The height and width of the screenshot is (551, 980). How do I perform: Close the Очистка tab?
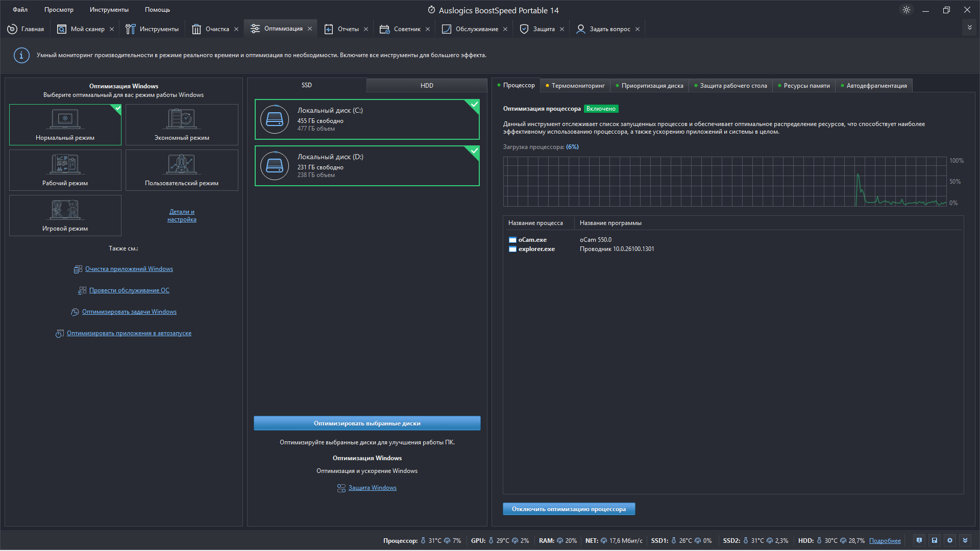coord(236,29)
